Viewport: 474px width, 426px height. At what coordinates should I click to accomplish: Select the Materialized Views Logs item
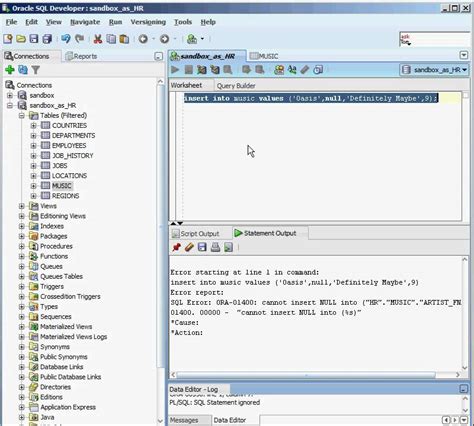73,337
